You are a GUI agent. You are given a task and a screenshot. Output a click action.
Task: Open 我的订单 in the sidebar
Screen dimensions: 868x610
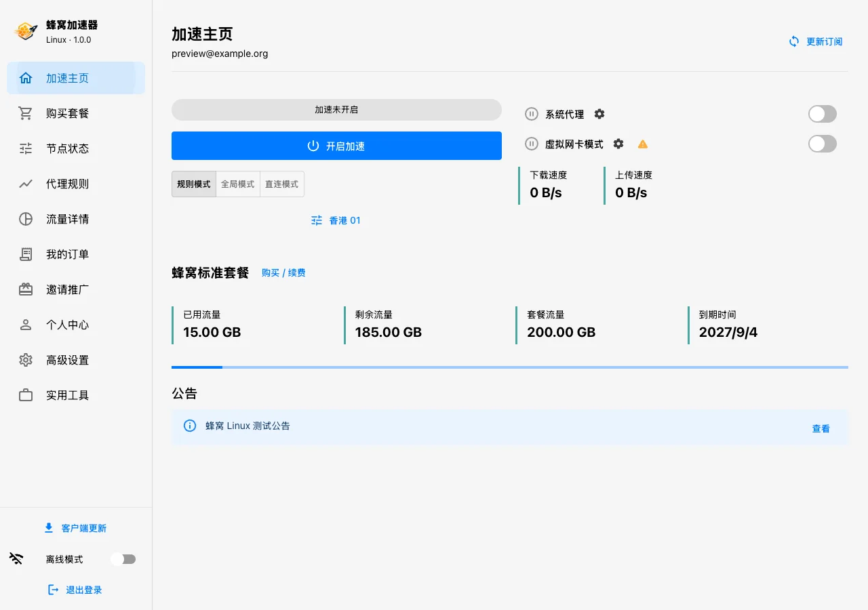tap(76, 254)
